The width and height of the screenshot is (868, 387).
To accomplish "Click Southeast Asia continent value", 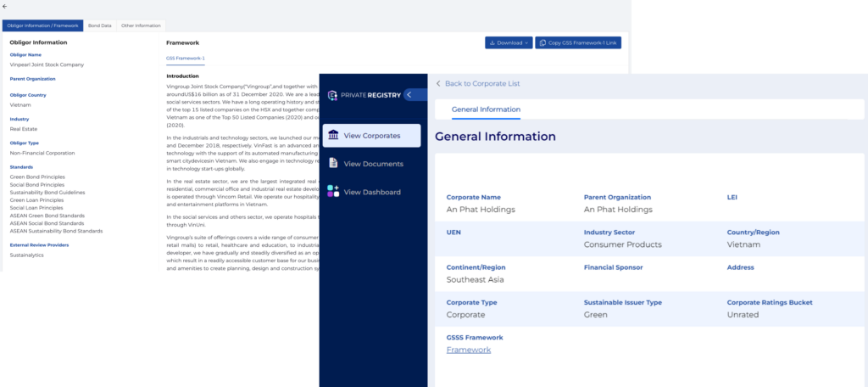I will coord(475,279).
